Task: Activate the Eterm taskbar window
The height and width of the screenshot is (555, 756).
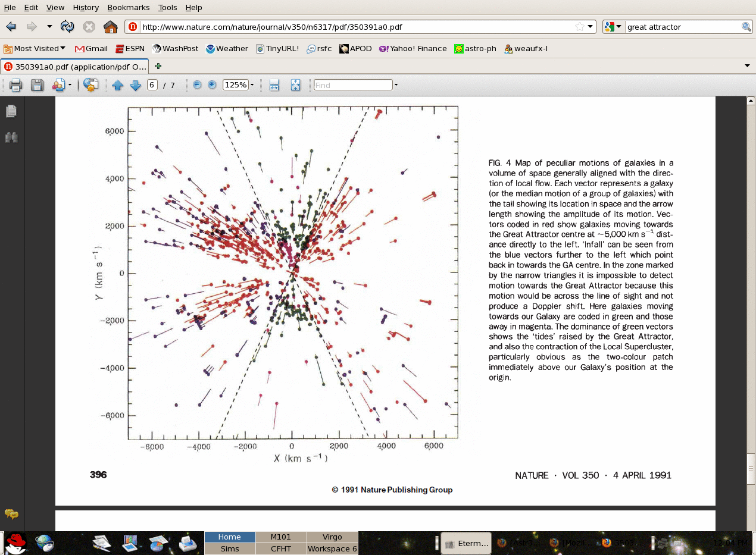Action: (x=466, y=543)
